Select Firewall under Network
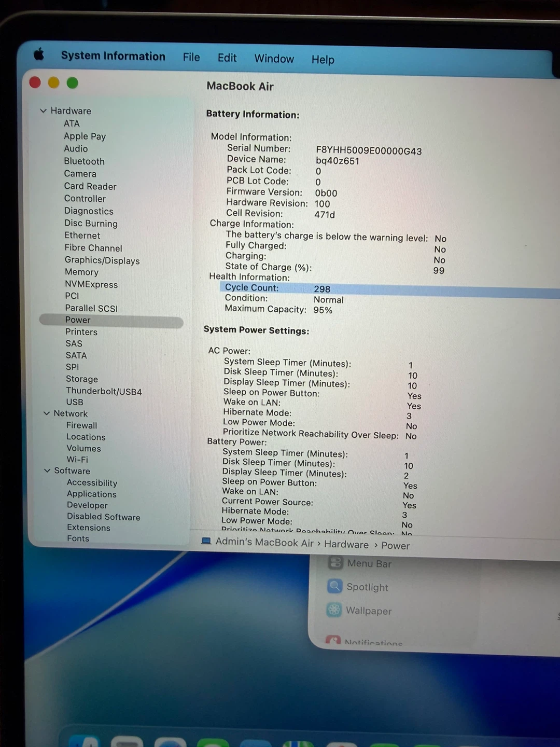 pyautogui.click(x=81, y=425)
